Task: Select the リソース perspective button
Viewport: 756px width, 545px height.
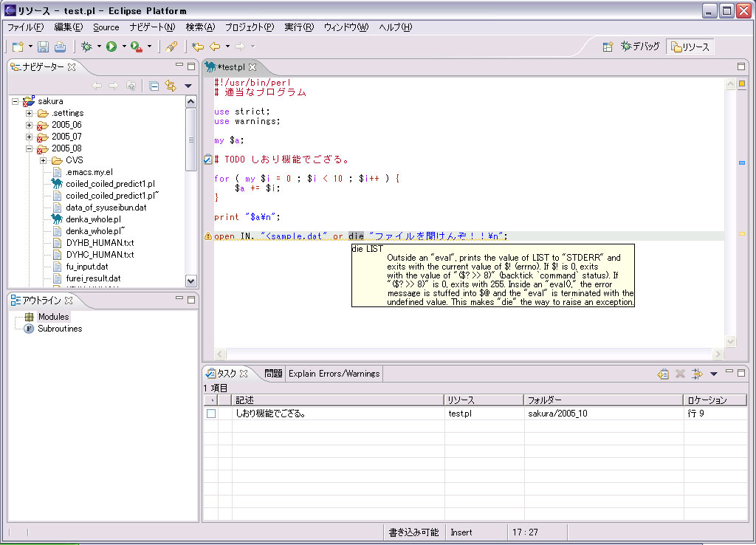Action: coord(690,47)
